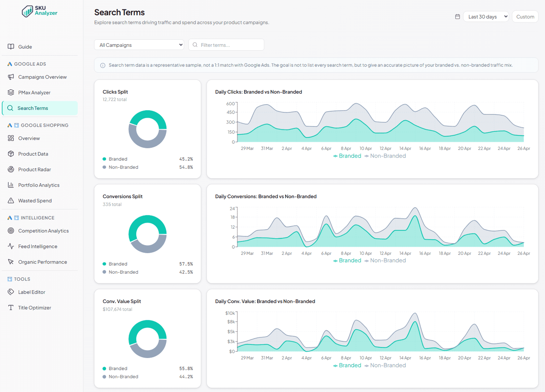Click the Campaigns Overview megaphone icon
This screenshot has width=545, height=392.
point(11,77)
